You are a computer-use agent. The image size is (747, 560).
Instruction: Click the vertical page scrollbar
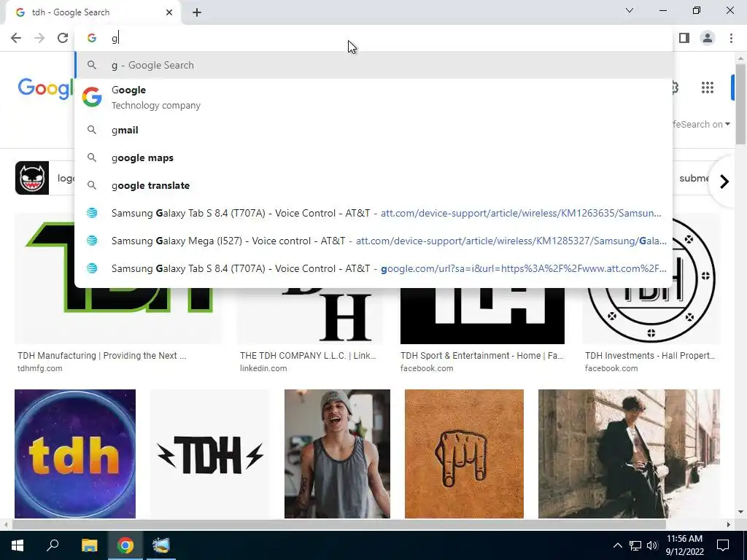(x=740, y=102)
